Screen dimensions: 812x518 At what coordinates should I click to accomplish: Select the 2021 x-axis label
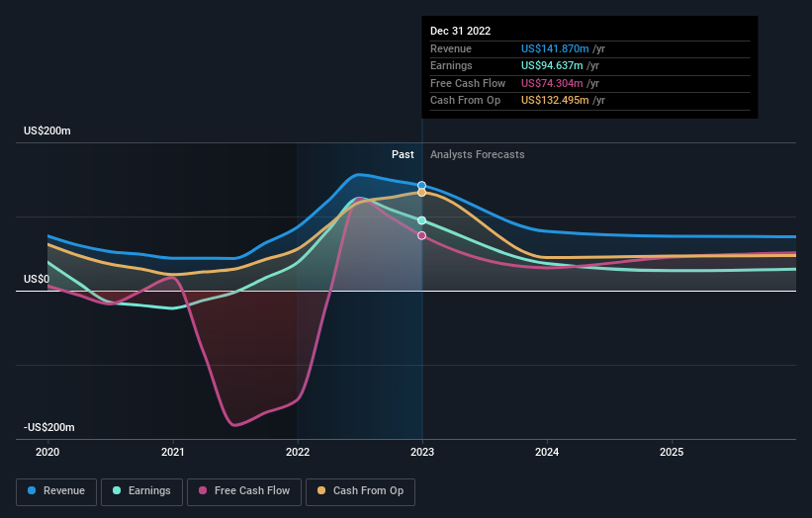point(172,452)
